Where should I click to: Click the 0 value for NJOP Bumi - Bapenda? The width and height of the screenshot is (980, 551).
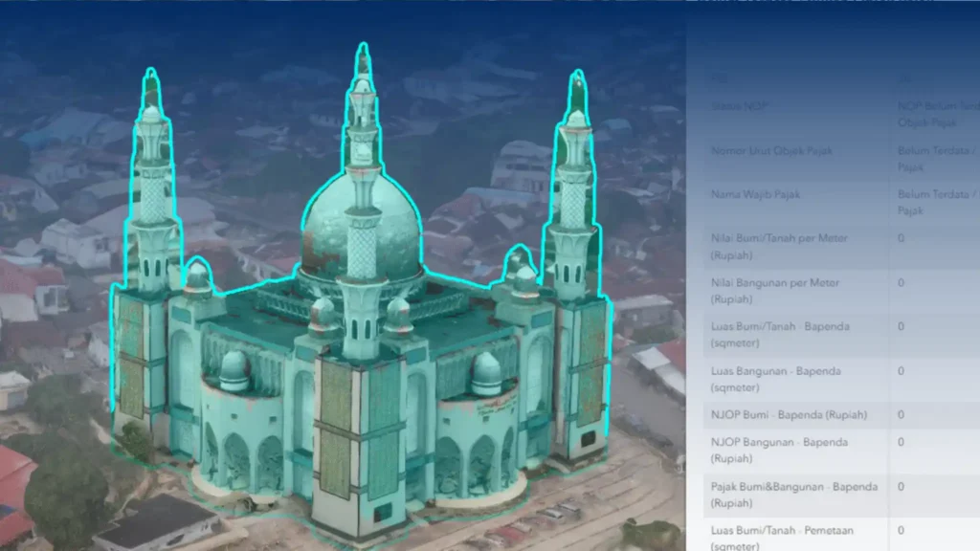tap(901, 415)
